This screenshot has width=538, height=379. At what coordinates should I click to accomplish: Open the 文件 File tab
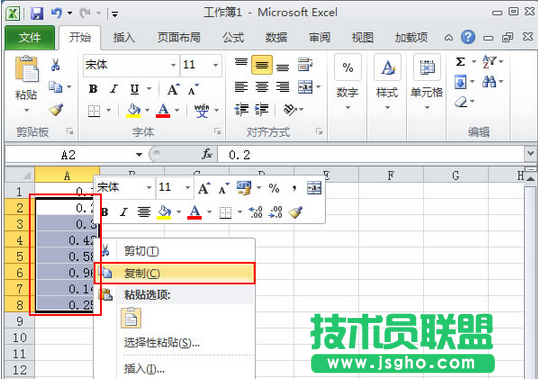(x=30, y=37)
